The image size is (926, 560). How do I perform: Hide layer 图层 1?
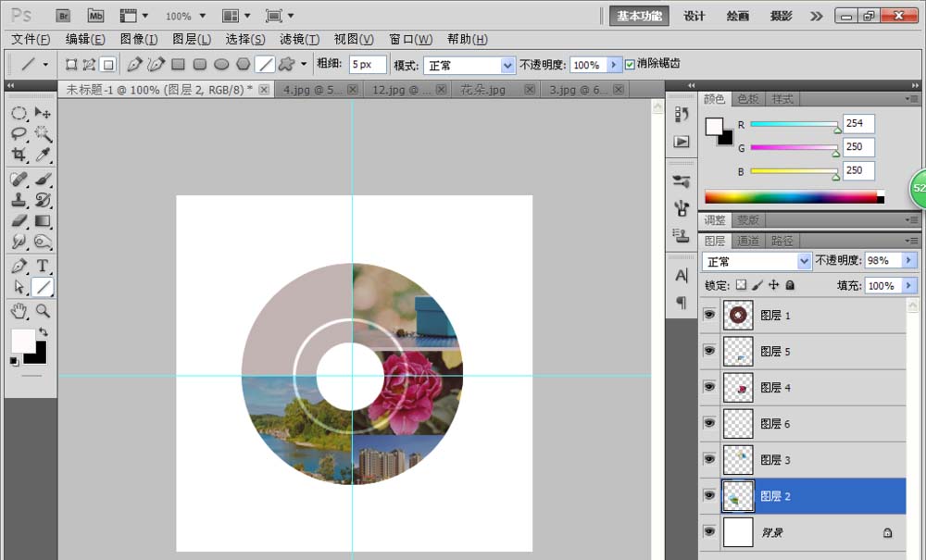pos(709,315)
